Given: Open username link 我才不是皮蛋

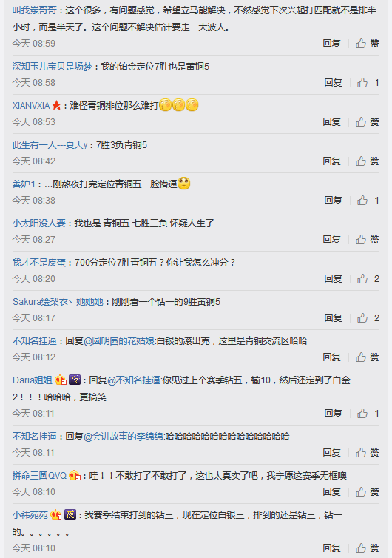Looking at the screenshot, I should click(x=39, y=263).
